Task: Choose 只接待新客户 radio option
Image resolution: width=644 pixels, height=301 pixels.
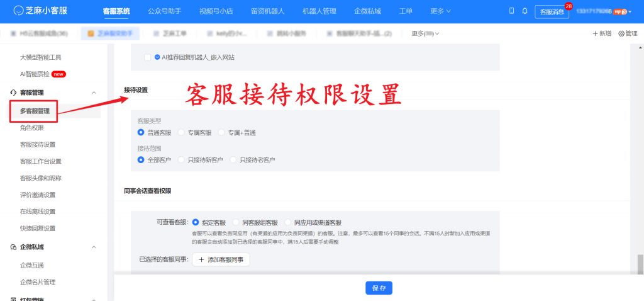Action: coord(181,159)
